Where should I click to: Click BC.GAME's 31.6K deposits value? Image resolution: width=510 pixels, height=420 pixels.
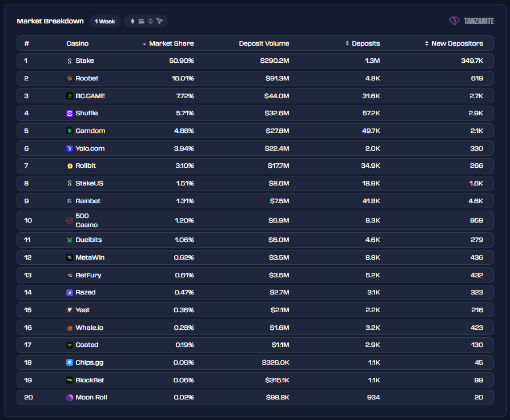tap(371, 96)
